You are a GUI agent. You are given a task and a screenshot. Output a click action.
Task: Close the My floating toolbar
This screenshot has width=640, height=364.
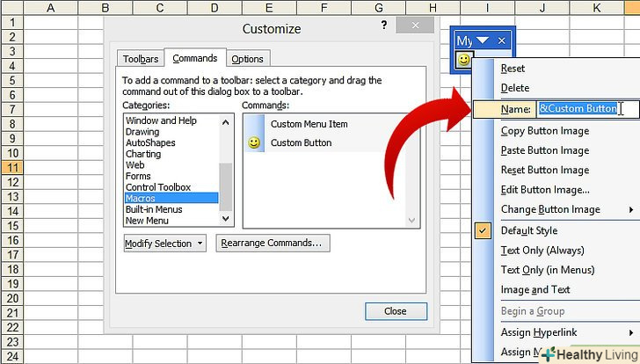pyautogui.click(x=502, y=40)
